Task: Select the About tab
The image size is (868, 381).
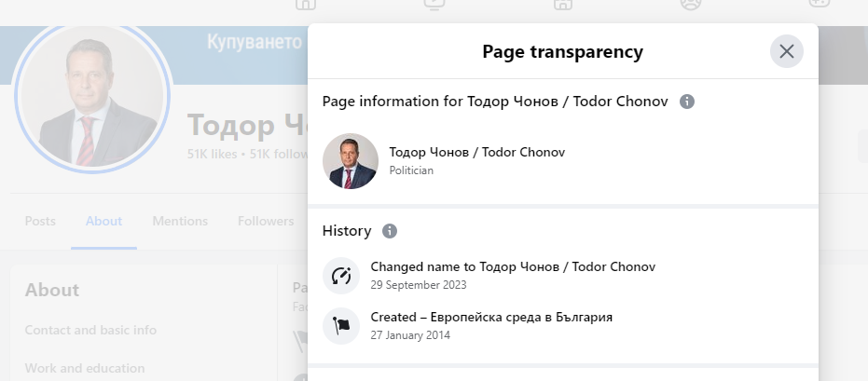Action: pyautogui.click(x=103, y=221)
